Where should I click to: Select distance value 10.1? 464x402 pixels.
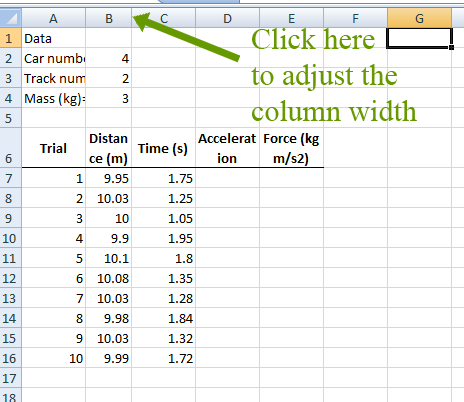click(109, 258)
